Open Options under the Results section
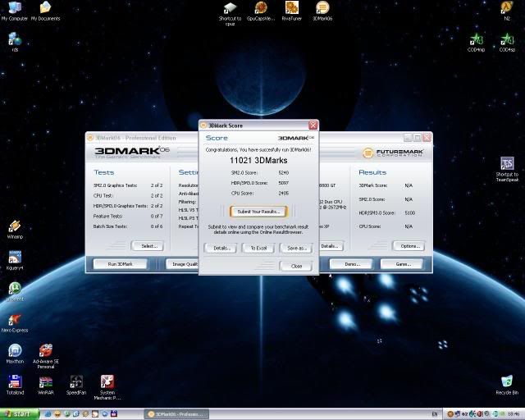 407,246
